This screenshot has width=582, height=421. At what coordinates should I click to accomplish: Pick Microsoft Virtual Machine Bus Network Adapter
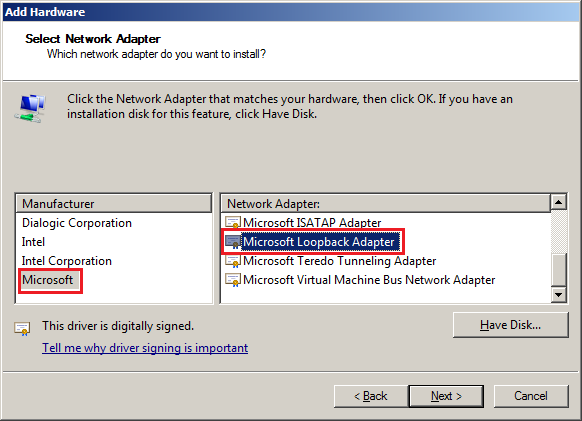369,280
